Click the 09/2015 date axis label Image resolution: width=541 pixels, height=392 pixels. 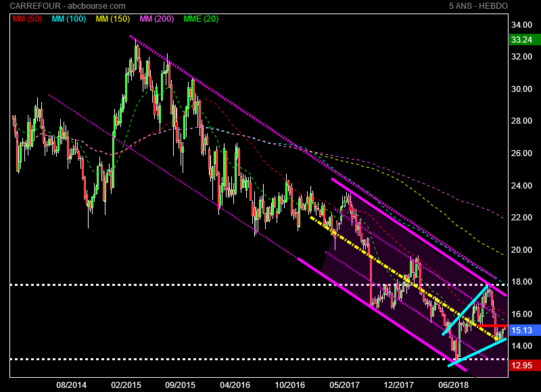180,385
